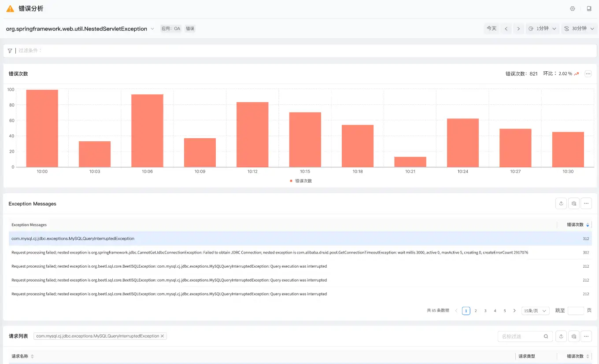Click export icon in Exception Messages panel
The width and height of the screenshot is (599, 364).
[561, 203]
